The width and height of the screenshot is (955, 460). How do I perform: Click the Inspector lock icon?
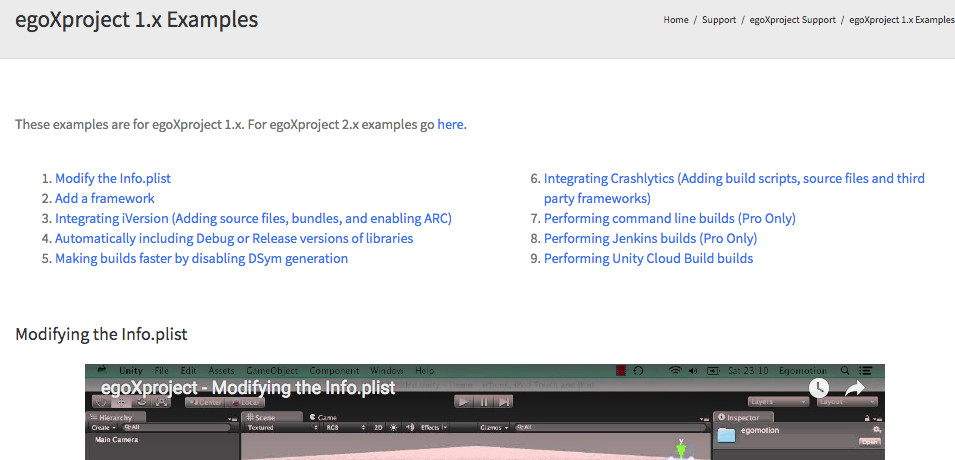click(867, 418)
